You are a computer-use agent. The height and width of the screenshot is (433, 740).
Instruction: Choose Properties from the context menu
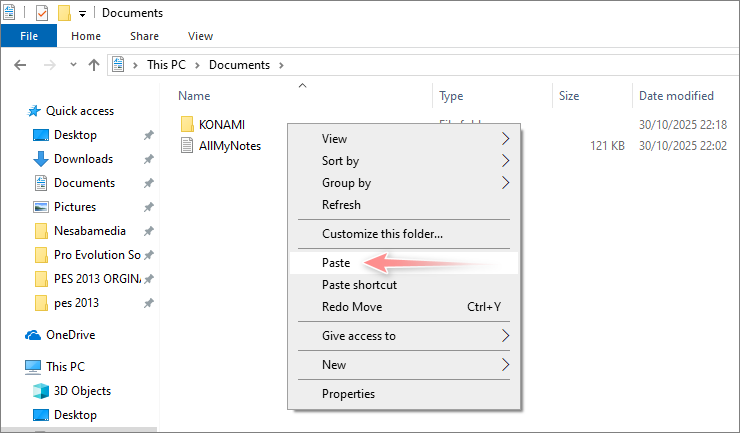pos(404,394)
